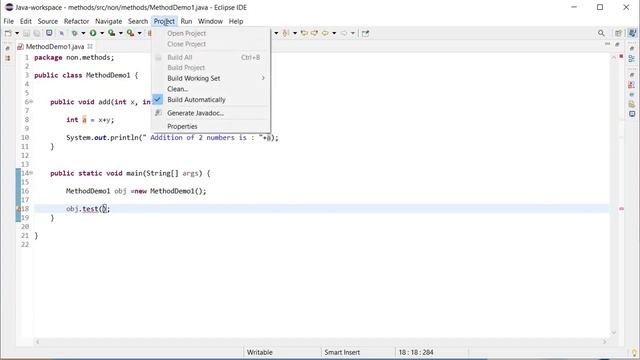Image resolution: width=640 pixels, height=360 pixels.
Task: Open the Refactor menu
Action: point(76,21)
